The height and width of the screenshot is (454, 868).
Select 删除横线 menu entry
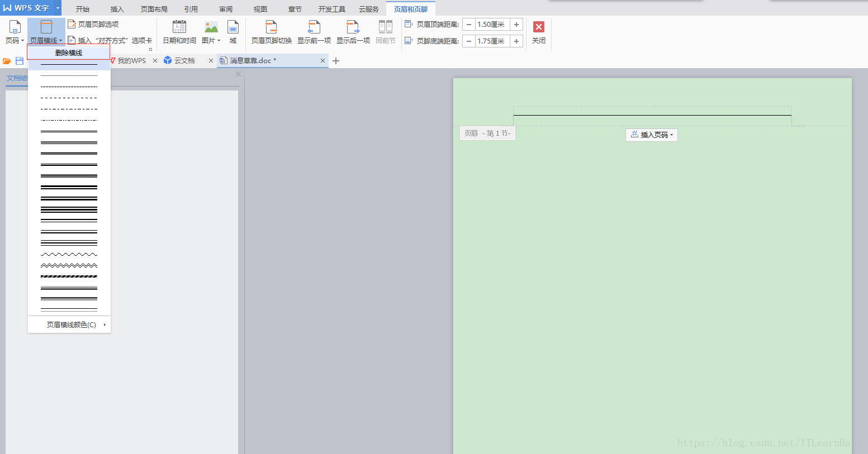coord(69,52)
